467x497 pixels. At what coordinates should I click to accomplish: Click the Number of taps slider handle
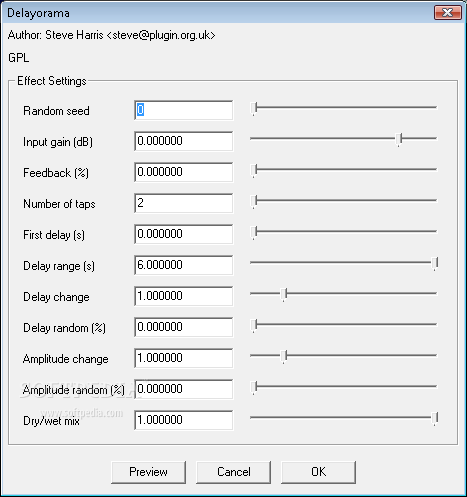click(x=254, y=202)
